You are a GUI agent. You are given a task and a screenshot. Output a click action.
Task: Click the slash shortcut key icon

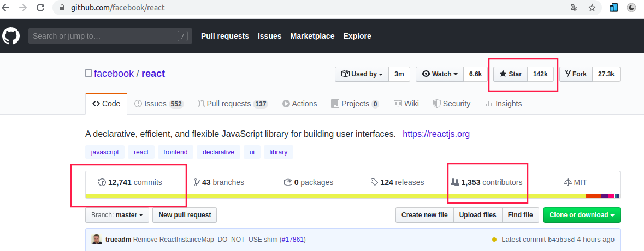click(183, 36)
